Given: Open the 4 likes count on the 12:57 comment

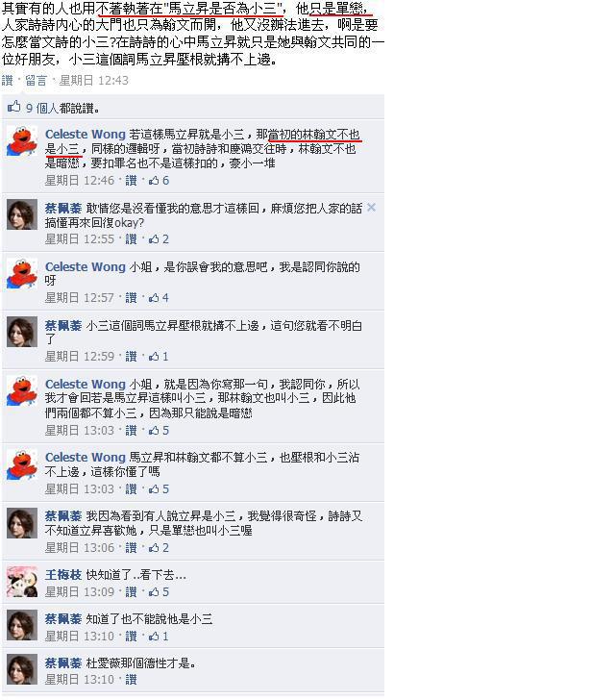Looking at the screenshot, I should 160,298.
